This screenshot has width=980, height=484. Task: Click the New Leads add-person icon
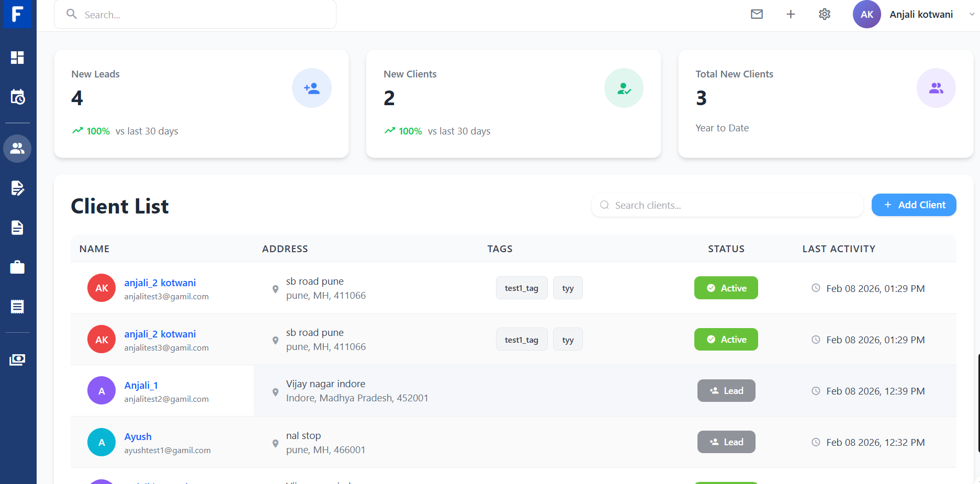click(x=312, y=88)
